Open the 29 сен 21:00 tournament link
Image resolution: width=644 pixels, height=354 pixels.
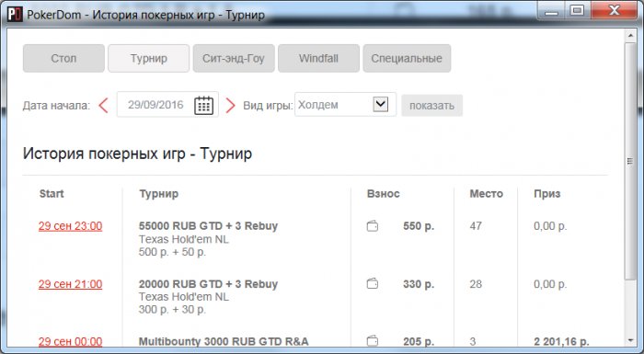pos(70,284)
